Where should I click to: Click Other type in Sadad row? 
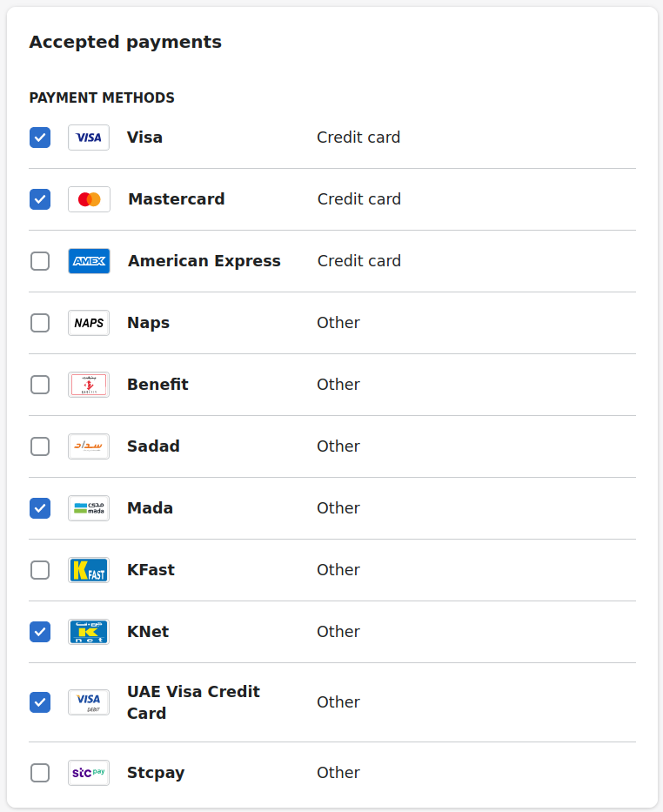coord(338,446)
